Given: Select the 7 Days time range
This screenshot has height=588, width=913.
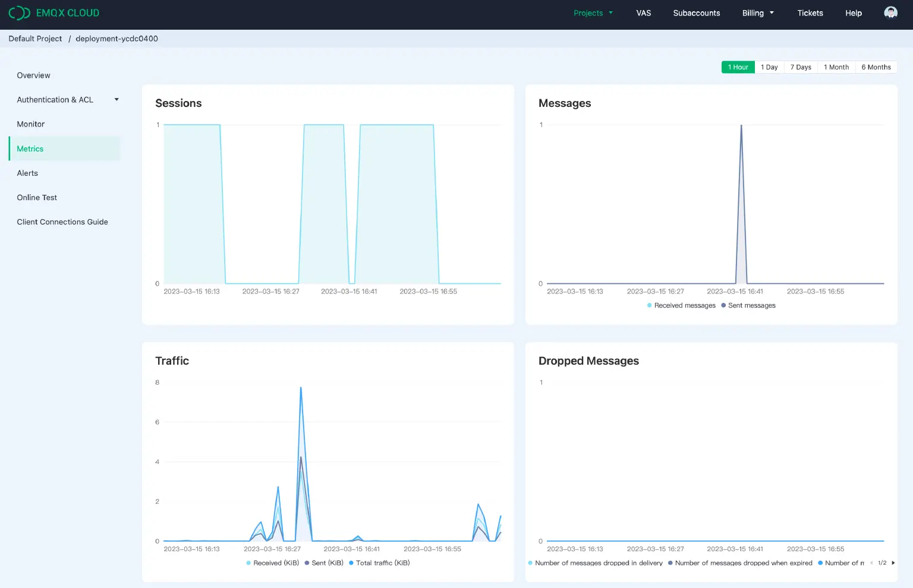Looking at the screenshot, I should point(800,67).
